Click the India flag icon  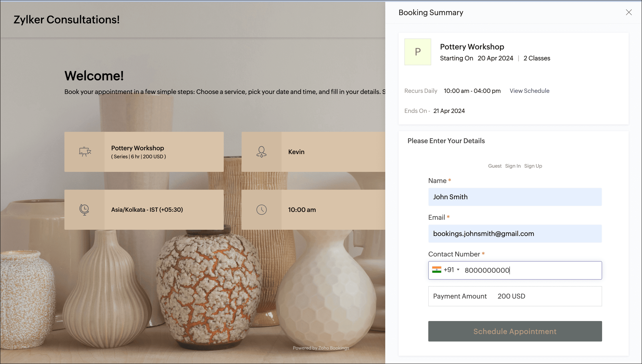pos(436,270)
